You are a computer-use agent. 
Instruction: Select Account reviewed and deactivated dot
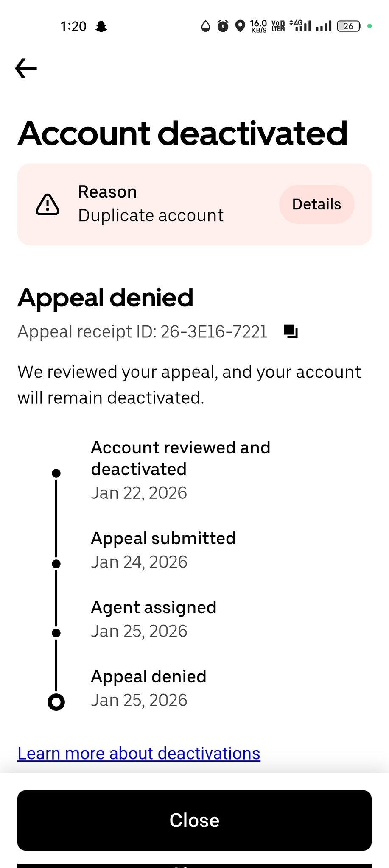click(x=56, y=473)
